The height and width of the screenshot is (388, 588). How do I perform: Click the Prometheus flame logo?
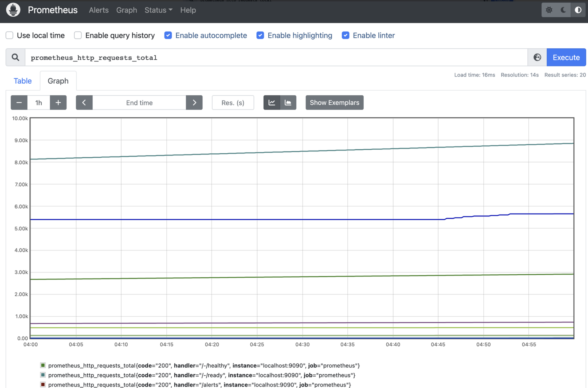point(13,10)
